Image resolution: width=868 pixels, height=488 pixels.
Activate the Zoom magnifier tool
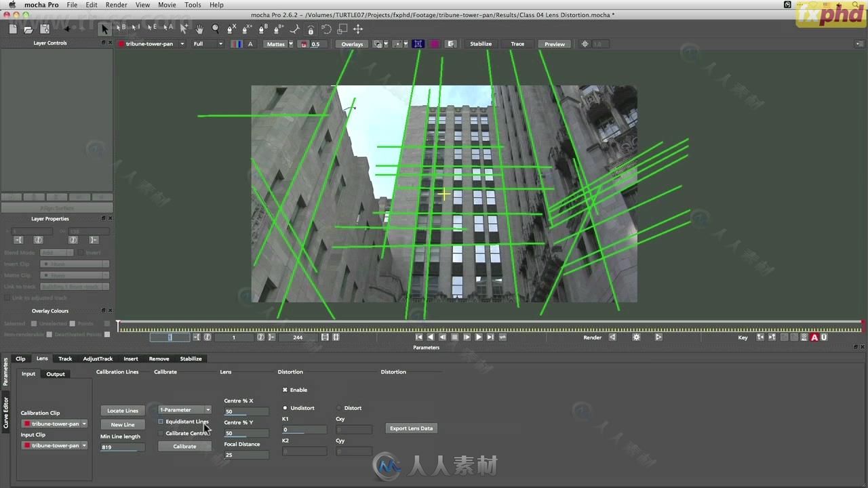coord(216,28)
